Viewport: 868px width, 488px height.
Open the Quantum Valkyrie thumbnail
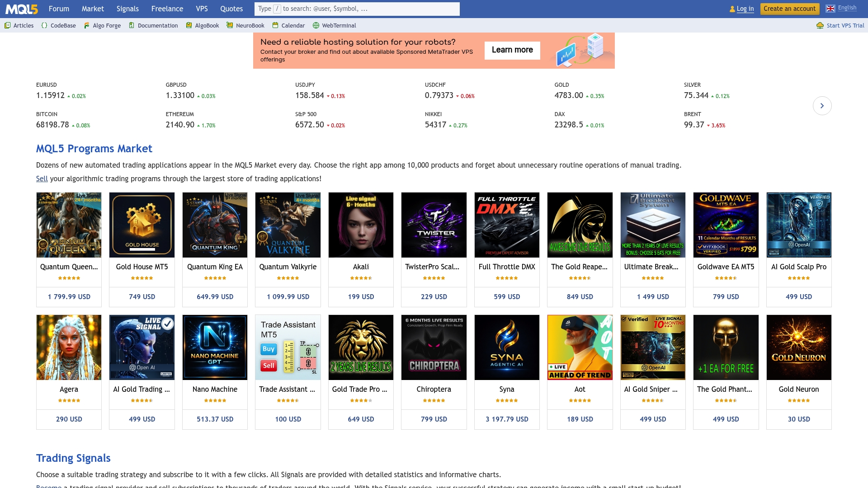coord(288,225)
